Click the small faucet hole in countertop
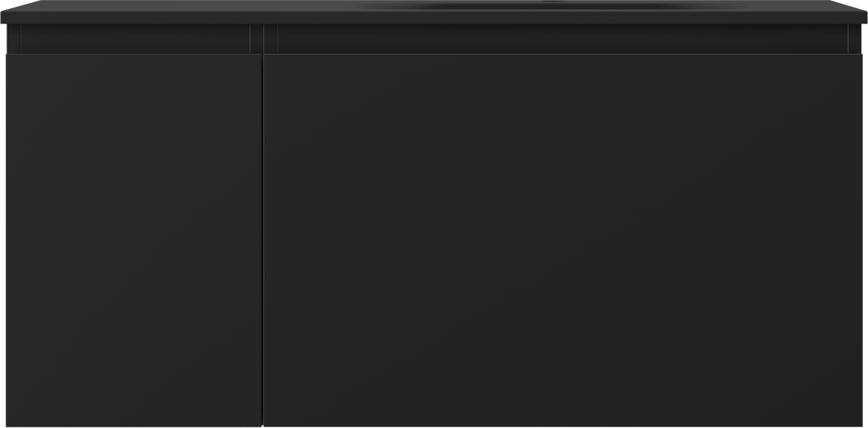This screenshot has height=428, width=868. tap(553, 3)
